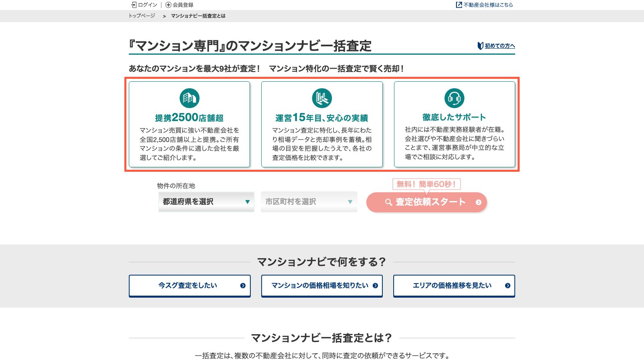The image size is (644, 362).
Task: Click the arrow icon in 今スグ査定をしたい
Action: 243,286
